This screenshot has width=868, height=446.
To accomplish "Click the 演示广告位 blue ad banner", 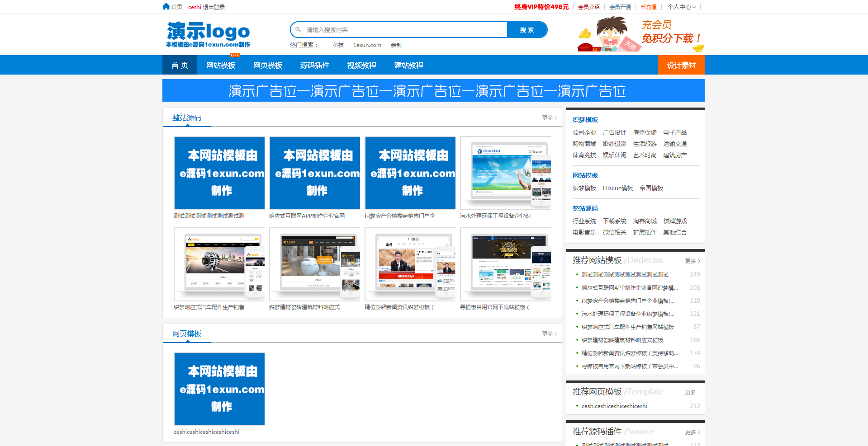I will 433,91.
